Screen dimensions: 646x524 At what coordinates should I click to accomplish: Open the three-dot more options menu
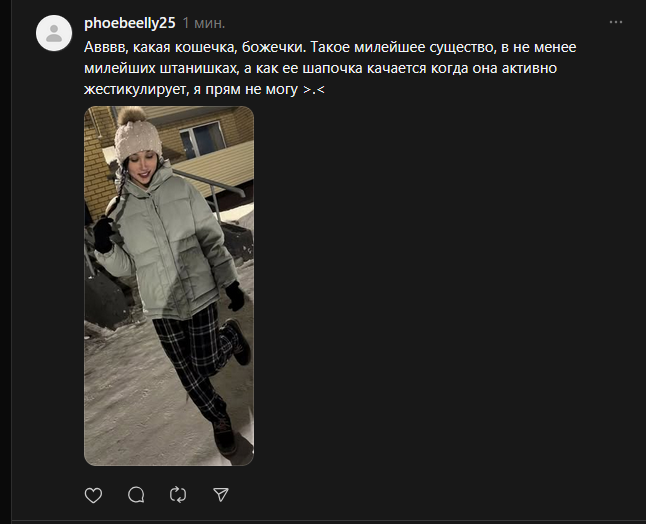(616, 22)
